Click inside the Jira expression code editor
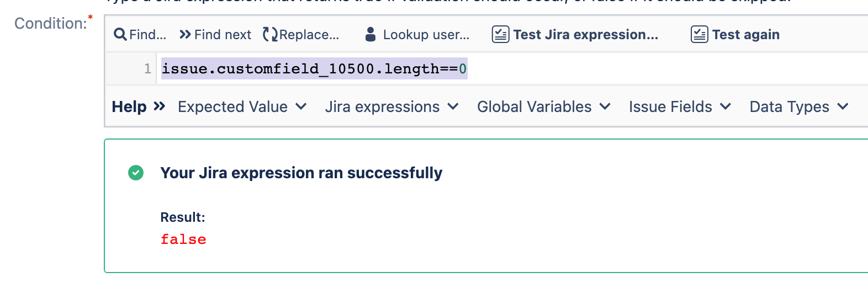Screen dimensions: 868x288 tap(512, 69)
